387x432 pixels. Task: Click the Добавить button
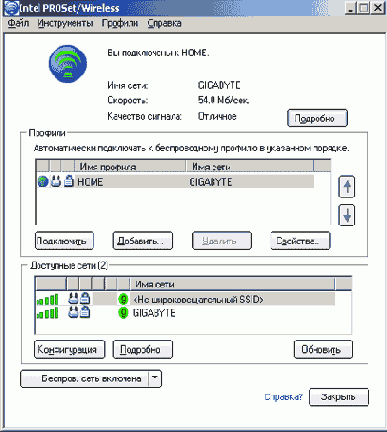pyautogui.click(x=143, y=241)
